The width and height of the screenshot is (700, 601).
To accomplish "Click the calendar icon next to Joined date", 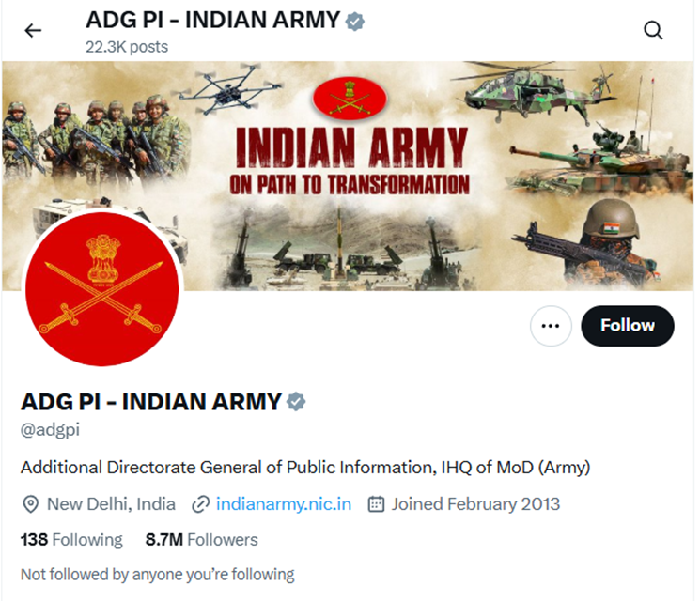I will click(x=376, y=504).
